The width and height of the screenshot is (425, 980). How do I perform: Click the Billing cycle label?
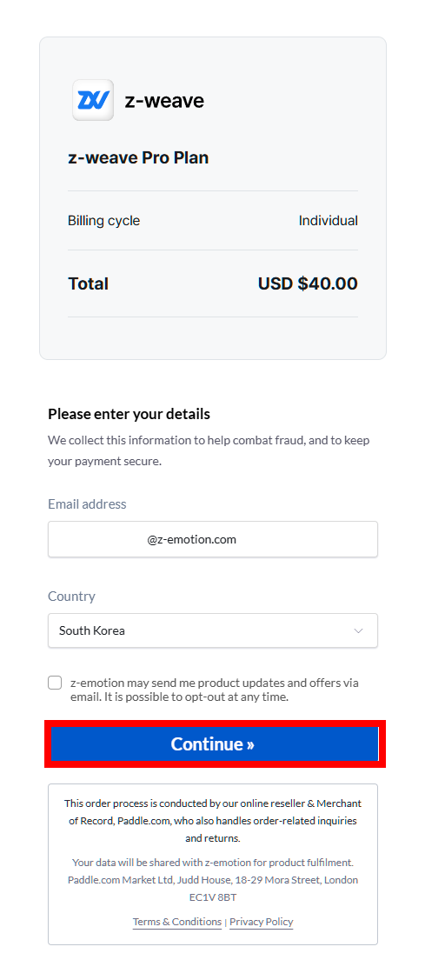pyautogui.click(x=103, y=221)
